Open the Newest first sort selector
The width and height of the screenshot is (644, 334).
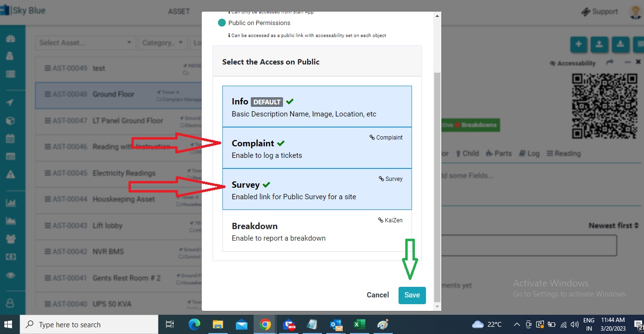tap(613, 225)
